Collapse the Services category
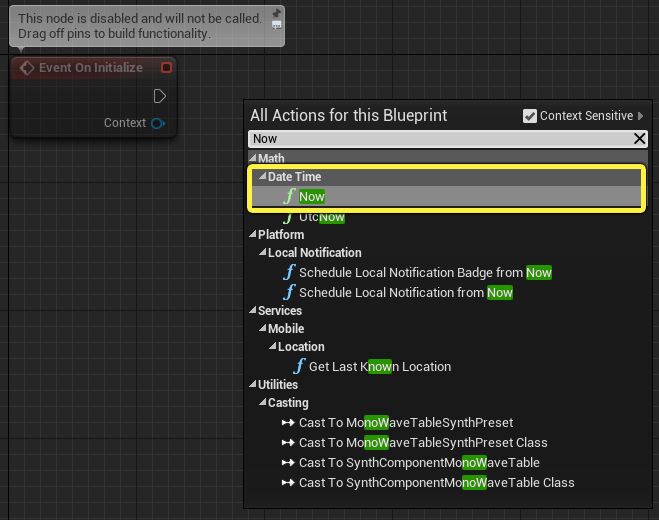Viewport: 659px width, 520px height. point(253,311)
